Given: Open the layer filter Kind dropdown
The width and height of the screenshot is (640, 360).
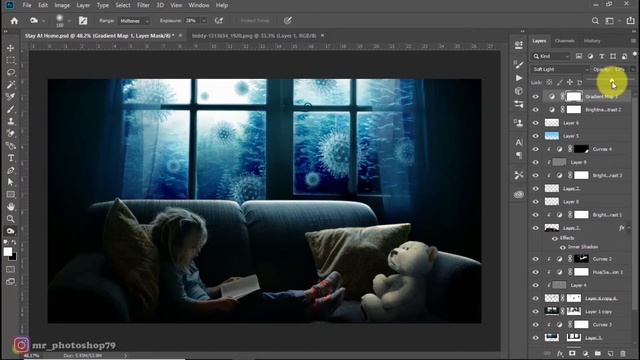Looking at the screenshot, I should tap(551, 56).
